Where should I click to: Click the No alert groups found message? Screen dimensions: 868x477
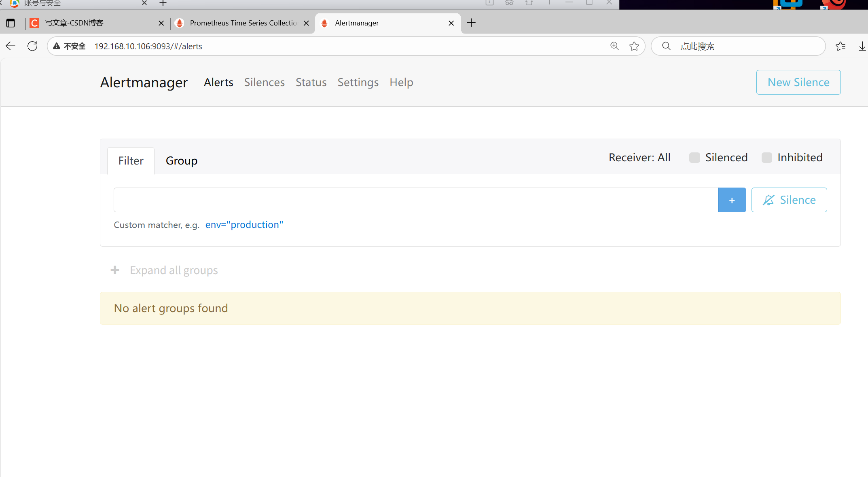click(470, 308)
